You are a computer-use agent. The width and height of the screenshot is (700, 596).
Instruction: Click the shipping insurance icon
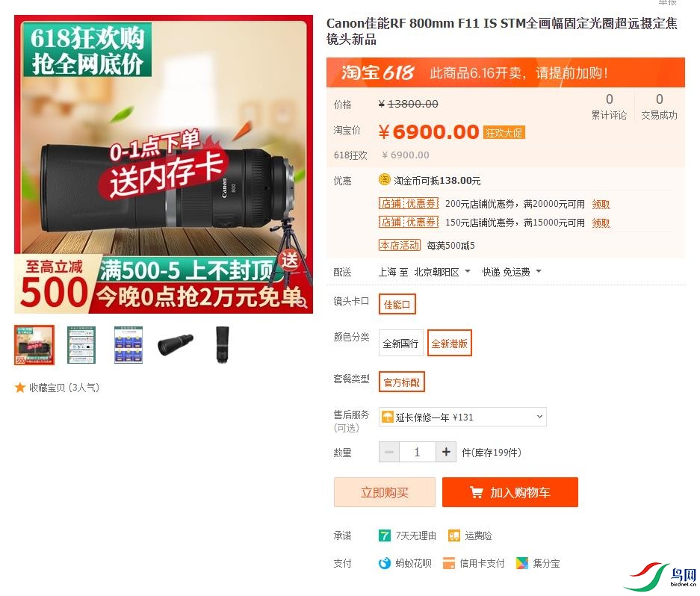454,536
